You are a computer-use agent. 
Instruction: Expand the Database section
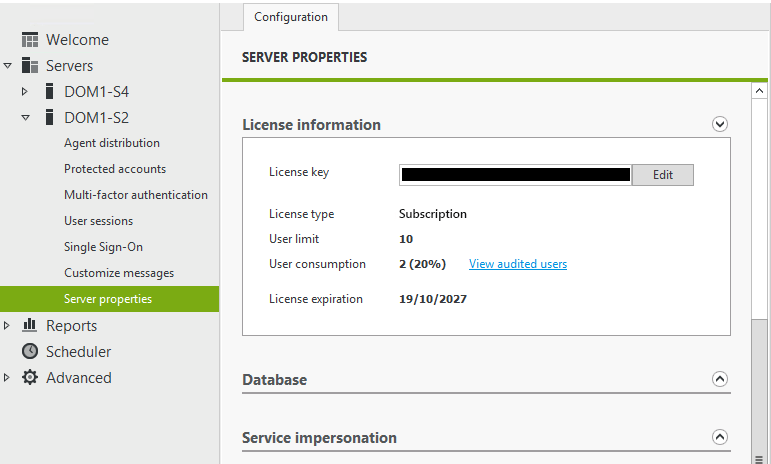720,379
